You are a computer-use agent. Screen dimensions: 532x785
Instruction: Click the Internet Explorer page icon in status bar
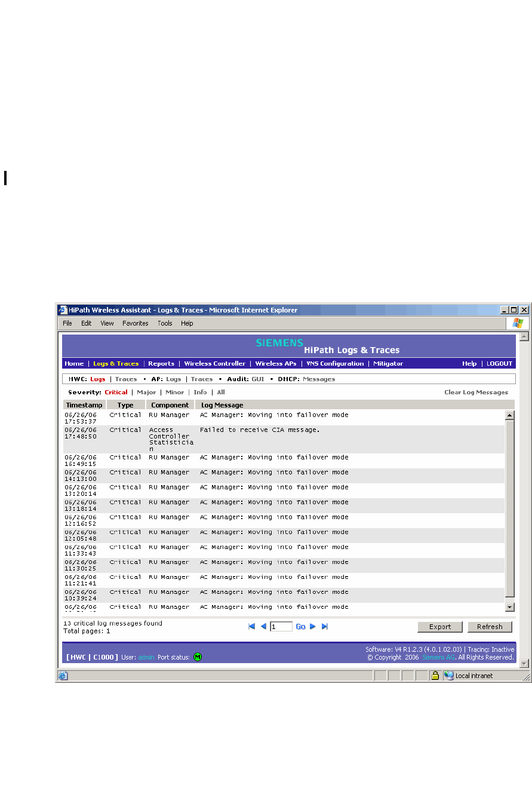tap(63, 676)
